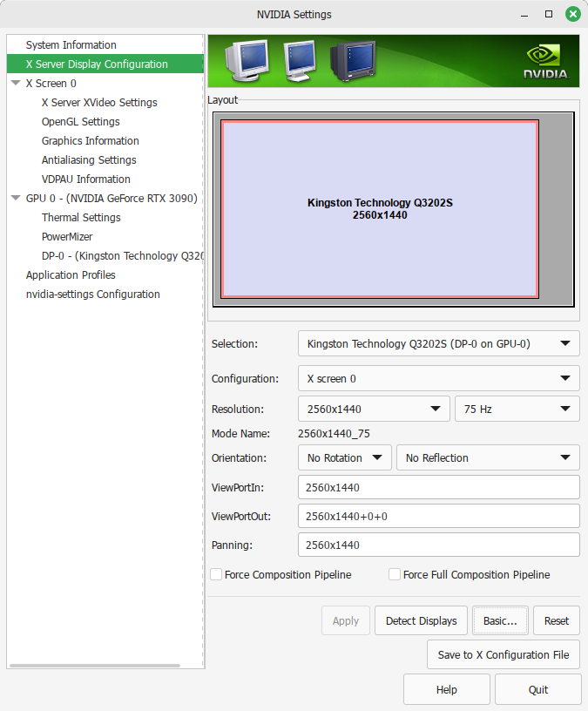Click the ViewPortIn input field

tap(438, 487)
